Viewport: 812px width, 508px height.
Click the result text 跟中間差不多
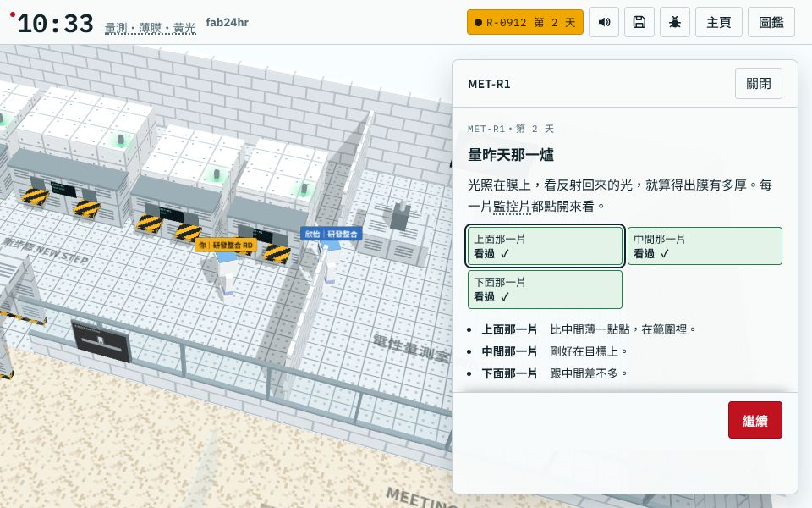coord(589,373)
